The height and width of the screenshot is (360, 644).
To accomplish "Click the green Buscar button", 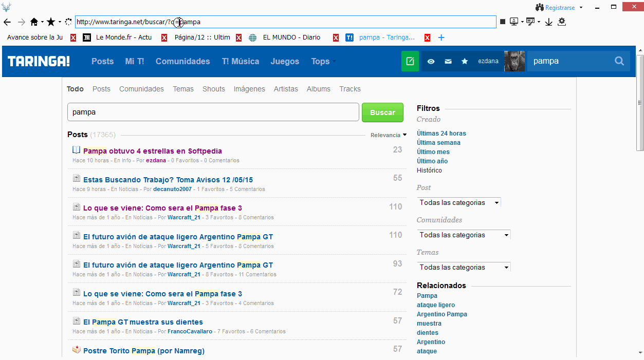I will [x=383, y=112].
